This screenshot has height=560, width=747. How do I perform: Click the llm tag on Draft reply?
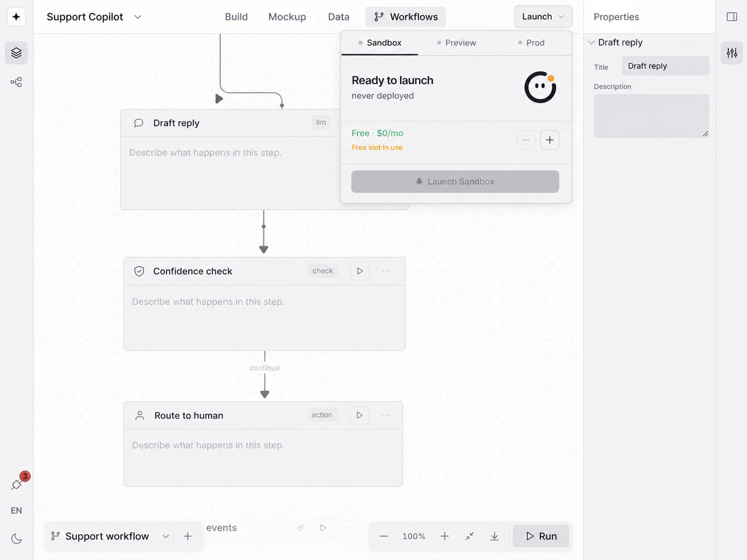321,122
